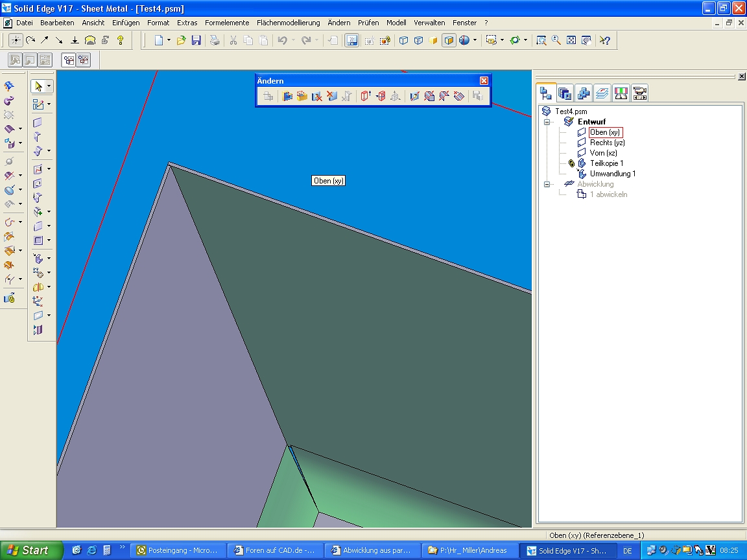Toggle the highlighted view-layout toolbar button
This screenshot has width=747, height=560.
[351, 40]
